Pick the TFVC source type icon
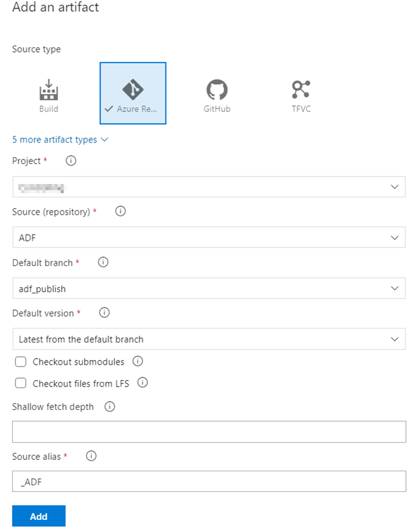The width and height of the screenshot is (416, 532). tap(301, 94)
